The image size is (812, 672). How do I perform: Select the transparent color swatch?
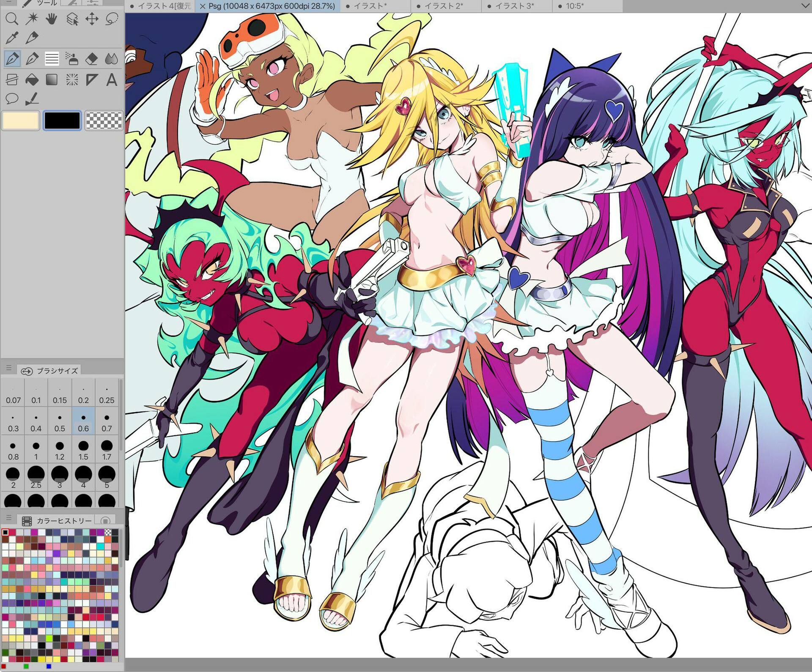[x=104, y=120]
